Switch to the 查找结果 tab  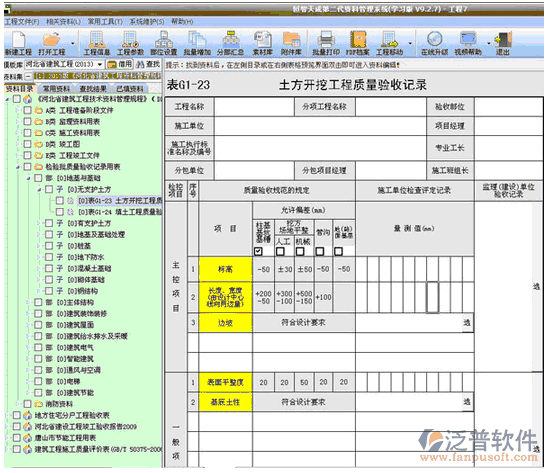pyautogui.click(x=93, y=89)
